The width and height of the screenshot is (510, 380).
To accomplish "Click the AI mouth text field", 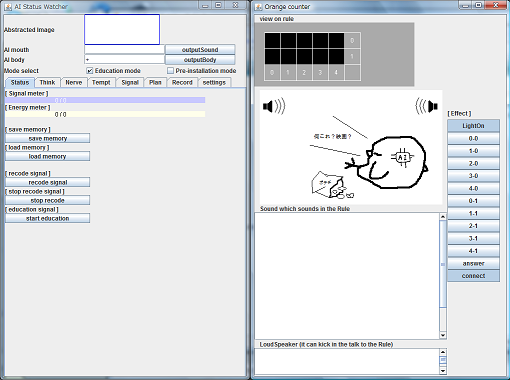I will (x=124, y=50).
